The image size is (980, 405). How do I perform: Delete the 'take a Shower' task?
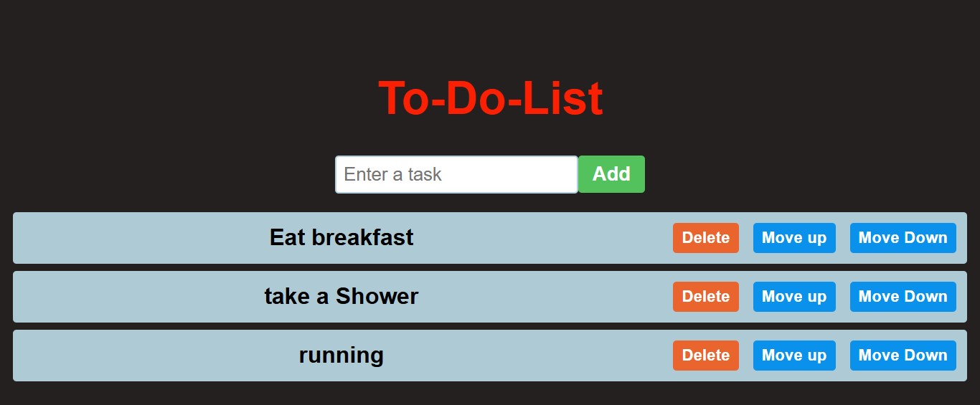point(705,297)
